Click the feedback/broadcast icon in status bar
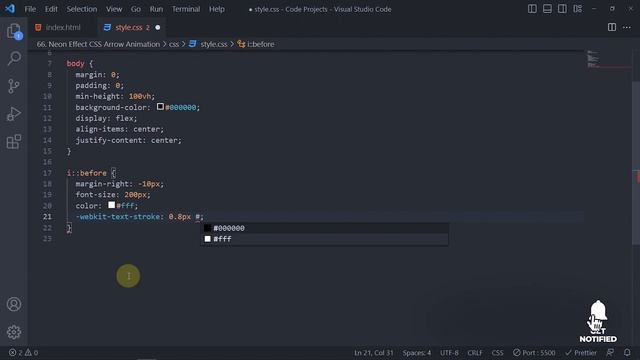The image size is (640, 360). 610,352
